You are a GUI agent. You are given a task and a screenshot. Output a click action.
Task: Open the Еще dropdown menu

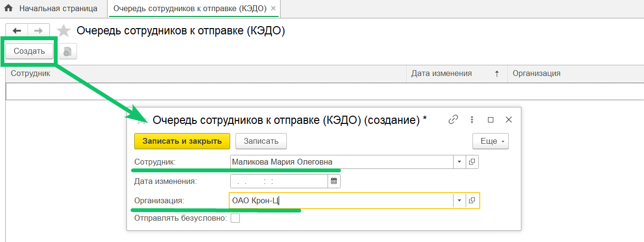(x=490, y=141)
